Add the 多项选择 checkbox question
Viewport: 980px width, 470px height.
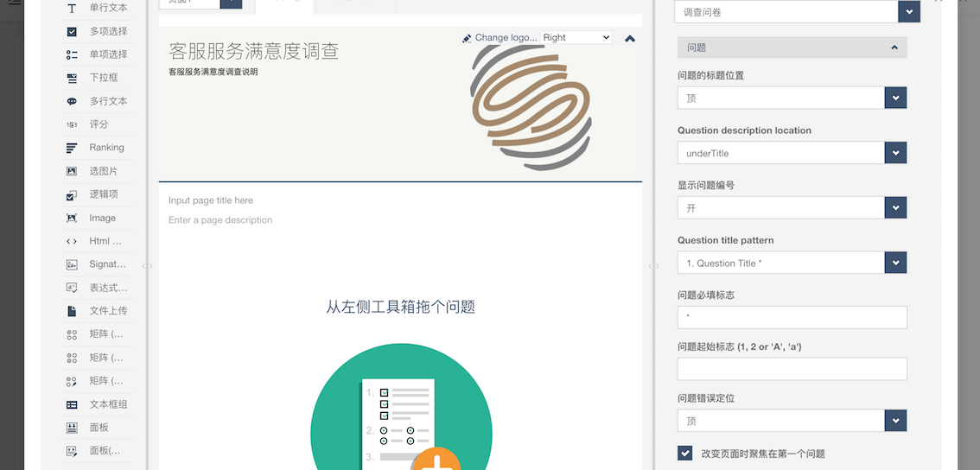[72, 31]
